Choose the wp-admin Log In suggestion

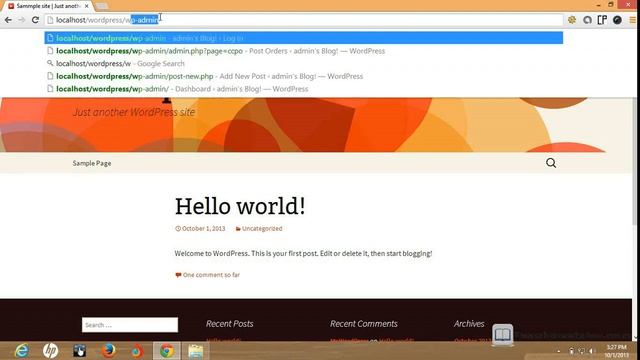point(304,38)
